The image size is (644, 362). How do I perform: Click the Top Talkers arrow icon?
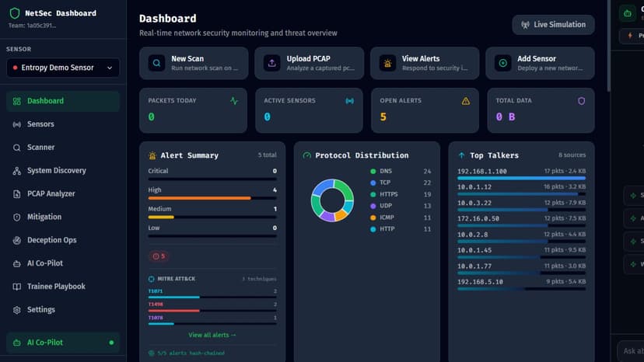point(461,155)
